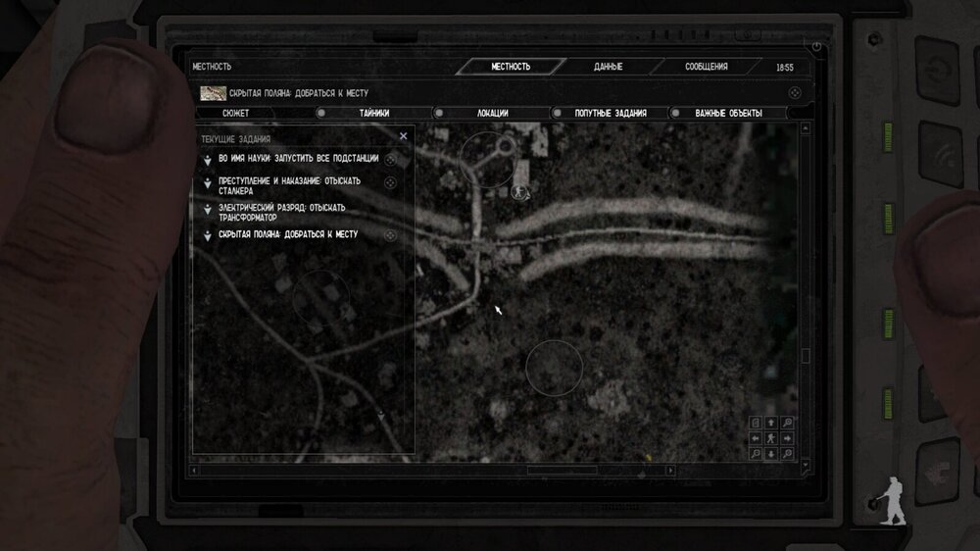Pan the map up with arrow button

pyautogui.click(x=771, y=423)
